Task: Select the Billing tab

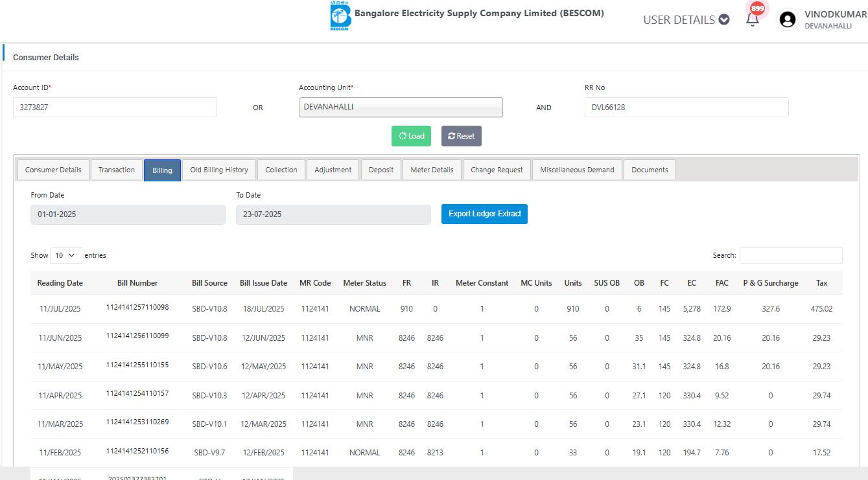Action: click(162, 170)
